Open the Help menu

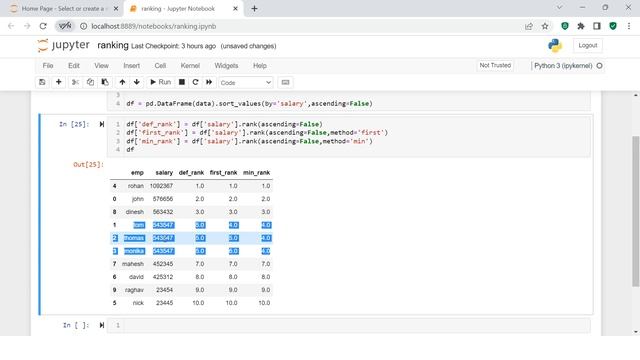coord(260,66)
